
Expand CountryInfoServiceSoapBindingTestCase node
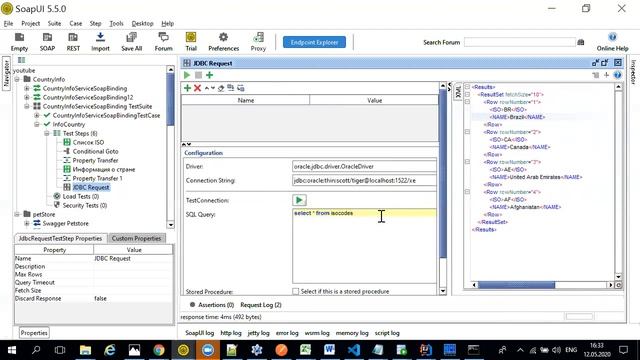click(x=37, y=115)
